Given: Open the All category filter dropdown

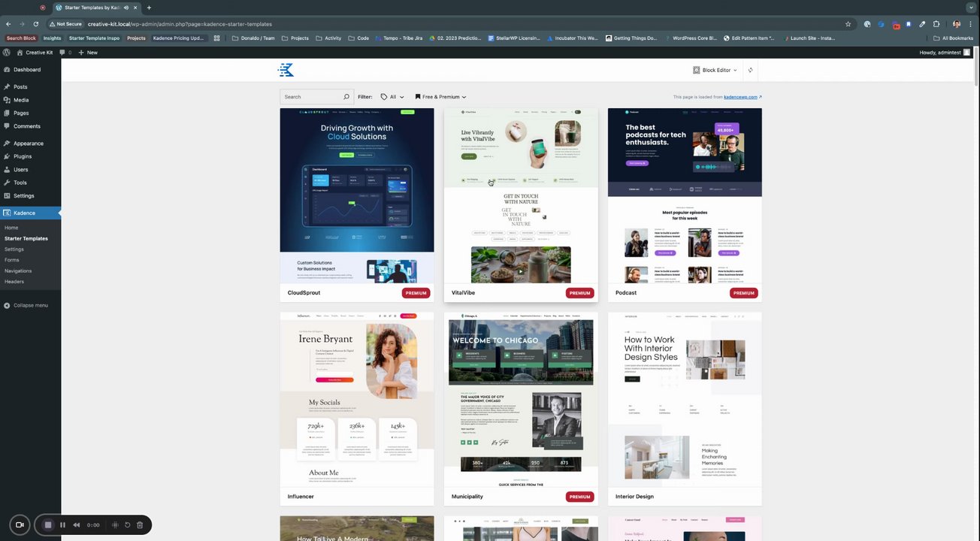Looking at the screenshot, I should [x=392, y=97].
